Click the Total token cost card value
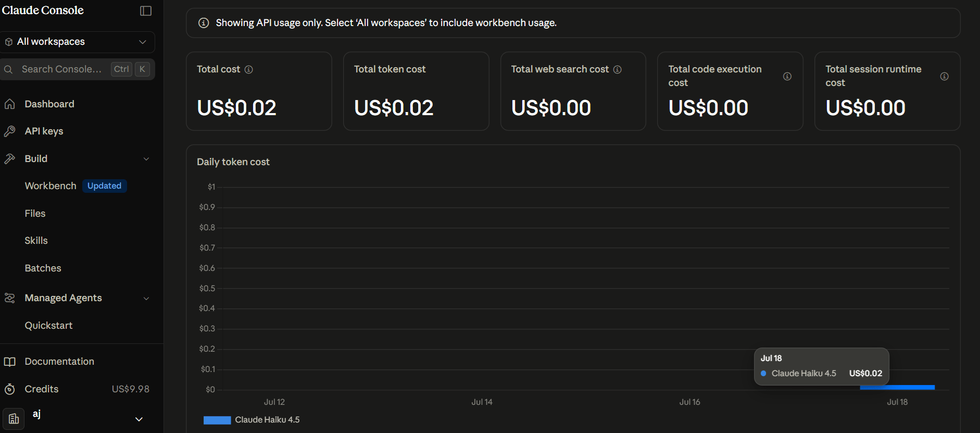 pyautogui.click(x=394, y=108)
